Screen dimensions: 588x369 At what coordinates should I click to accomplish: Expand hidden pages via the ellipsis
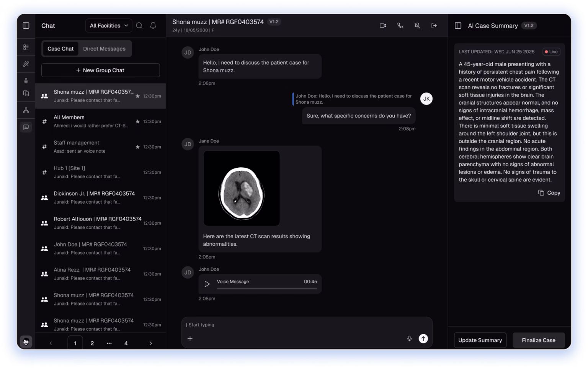[109, 343]
